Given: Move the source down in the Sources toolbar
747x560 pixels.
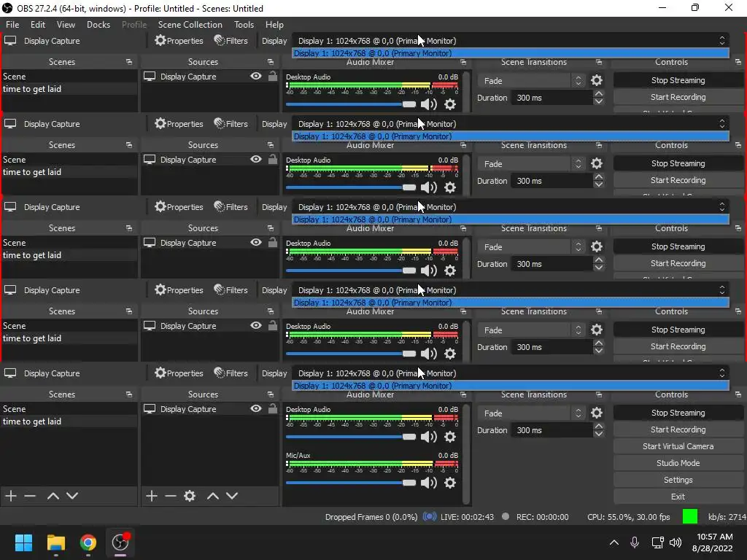Looking at the screenshot, I should click(232, 496).
